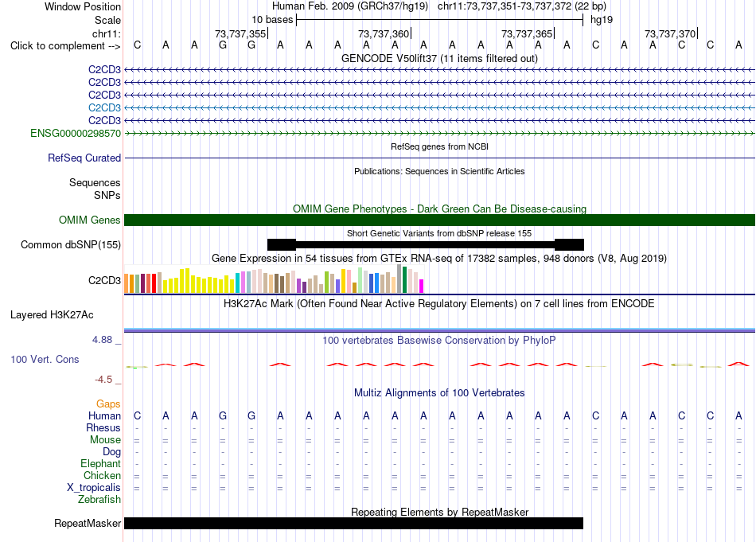Click the dark green bar in GTEx chart
Screen dimensions: 756x542
pyautogui.click(x=404, y=279)
